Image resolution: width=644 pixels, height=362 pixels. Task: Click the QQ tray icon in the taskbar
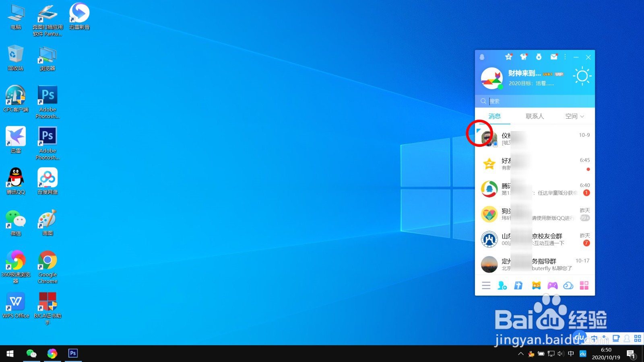pos(531,354)
